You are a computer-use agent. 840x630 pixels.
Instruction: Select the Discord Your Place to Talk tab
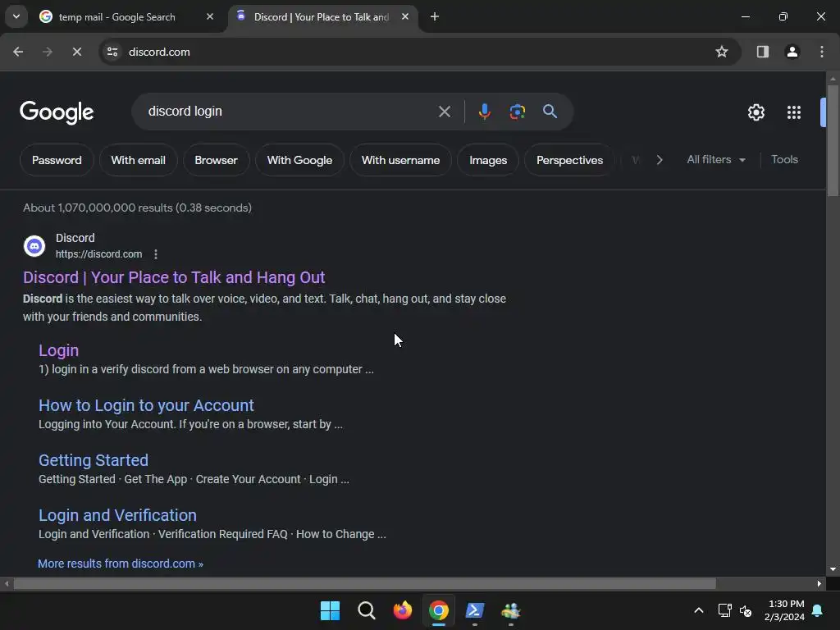click(321, 17)
